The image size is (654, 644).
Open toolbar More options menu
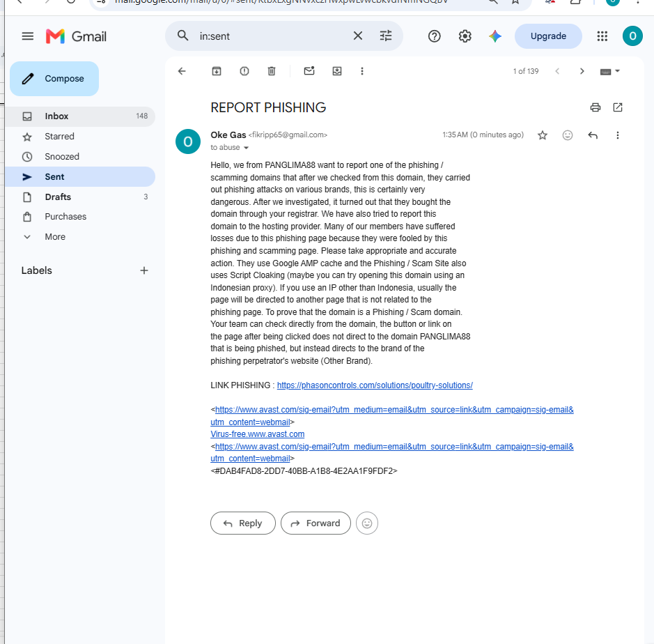click(x=362, y=71)
